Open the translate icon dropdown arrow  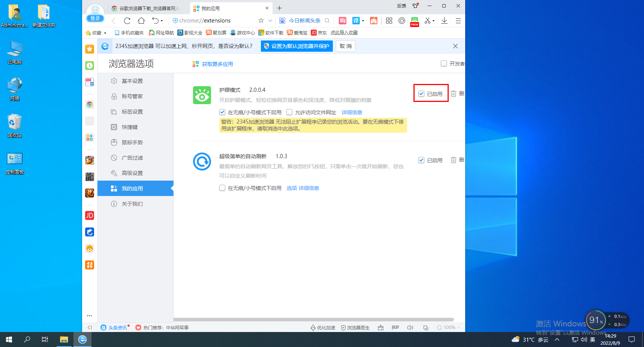tap(363, 21)
